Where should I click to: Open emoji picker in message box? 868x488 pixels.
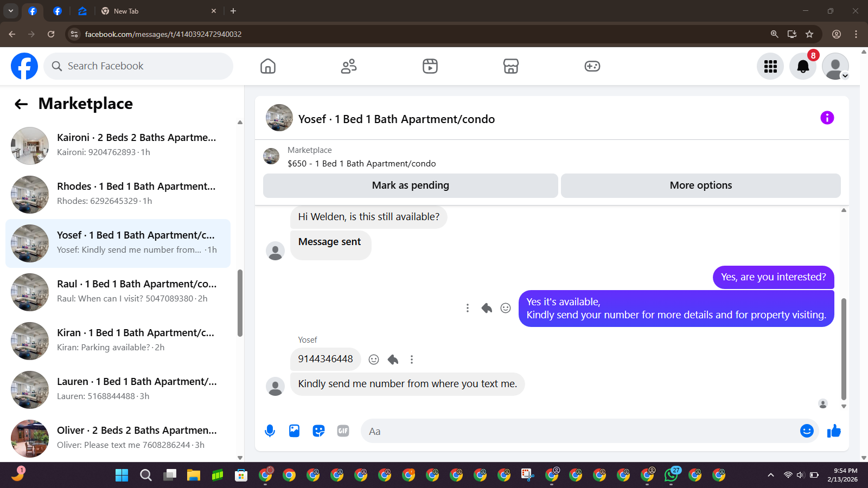point(807,431)
